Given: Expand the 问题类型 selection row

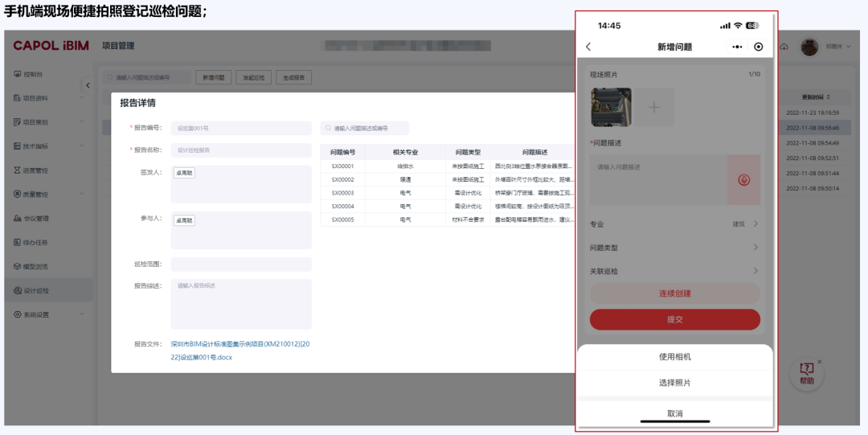Looking at the screenshot, I should tap(675, 248).
